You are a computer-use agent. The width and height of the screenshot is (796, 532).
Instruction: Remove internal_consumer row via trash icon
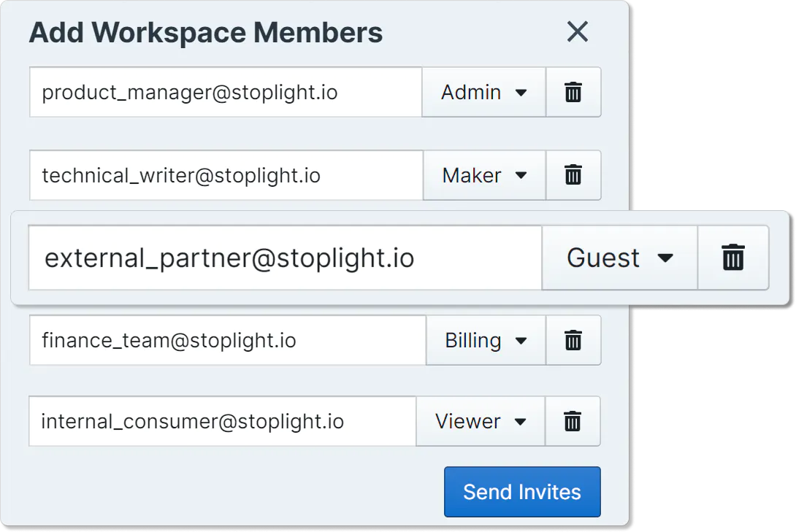click(573, 421)
